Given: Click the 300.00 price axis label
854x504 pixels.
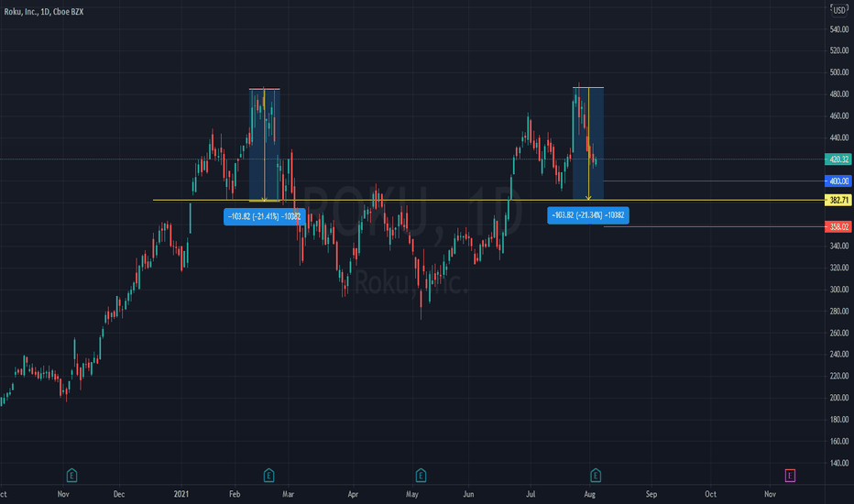Looking at the screenshot, I should click(x=838, y=290).
